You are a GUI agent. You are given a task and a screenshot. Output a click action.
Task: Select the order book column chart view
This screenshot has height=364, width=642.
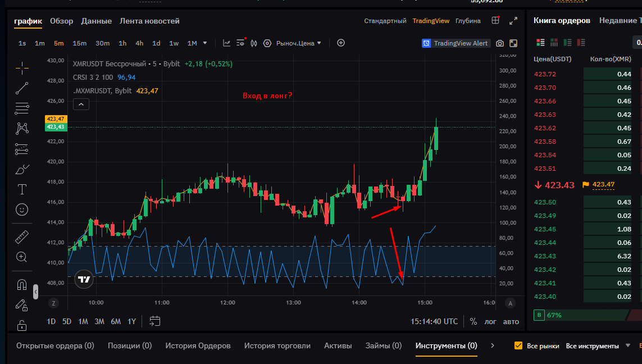(x=554, y=42)
